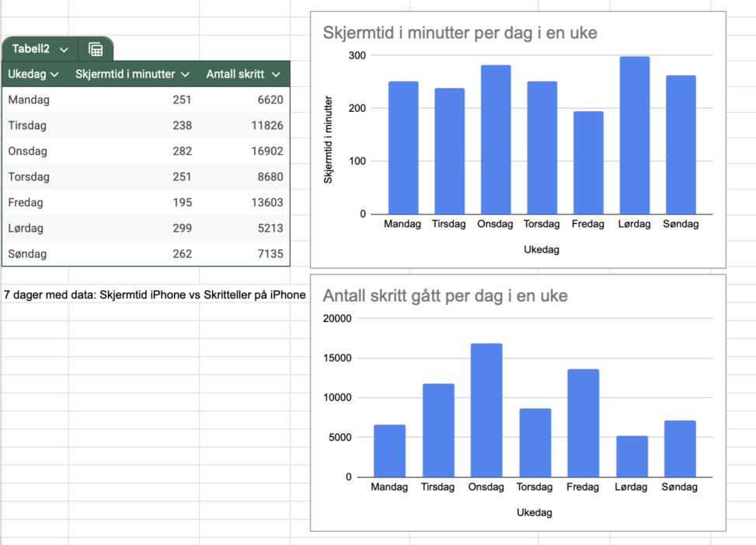Click the '7 dager med data' note cell
756x545 pixels.
pyautogui.click(x=155, y=295)
